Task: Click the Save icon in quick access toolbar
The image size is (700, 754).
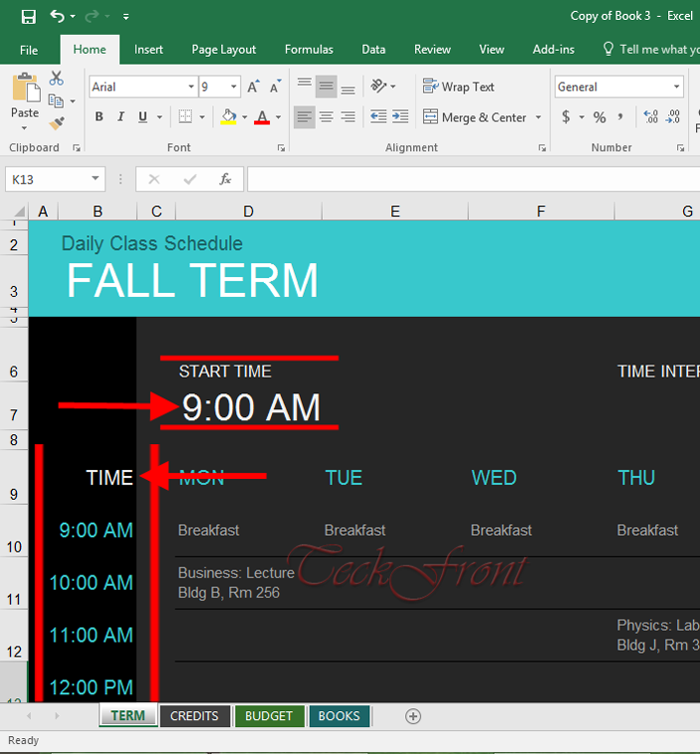Action: coord(28,17)
